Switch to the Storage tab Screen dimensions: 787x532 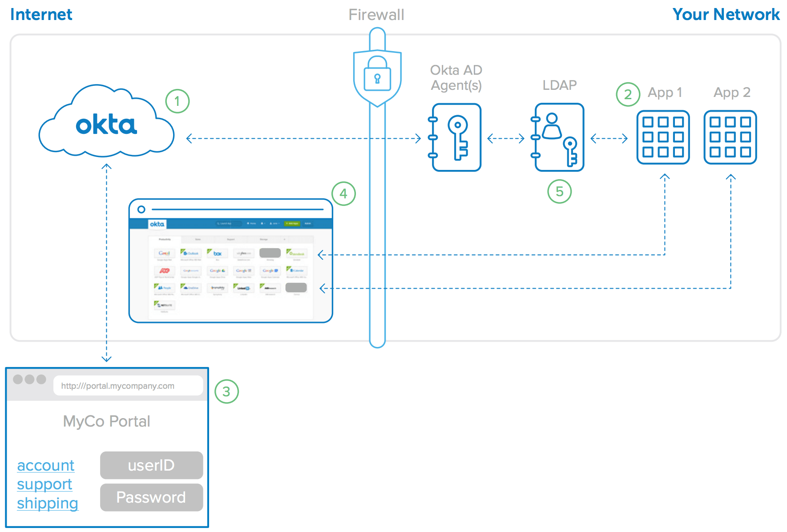point(264,239)
